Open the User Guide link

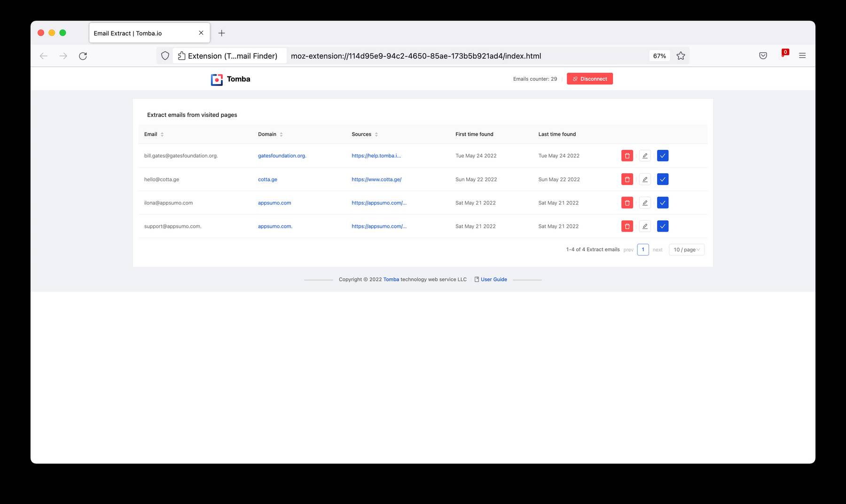pos(491,279)
